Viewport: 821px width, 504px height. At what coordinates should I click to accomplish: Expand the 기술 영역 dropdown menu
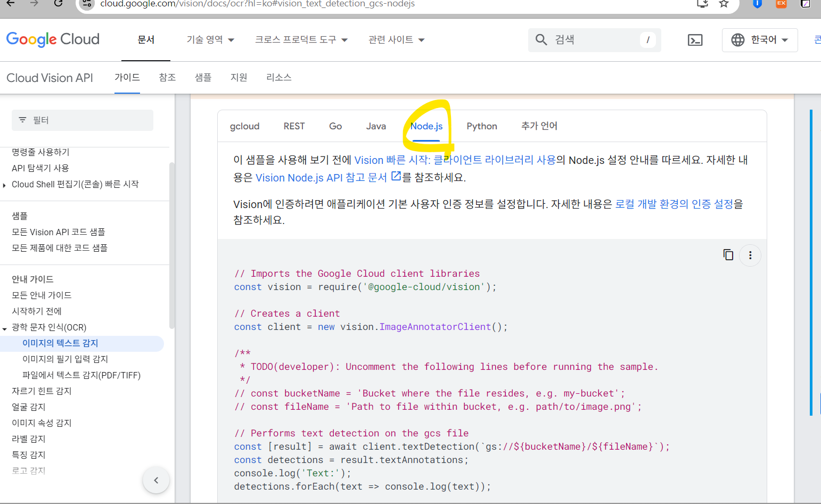tap(210, 40)
